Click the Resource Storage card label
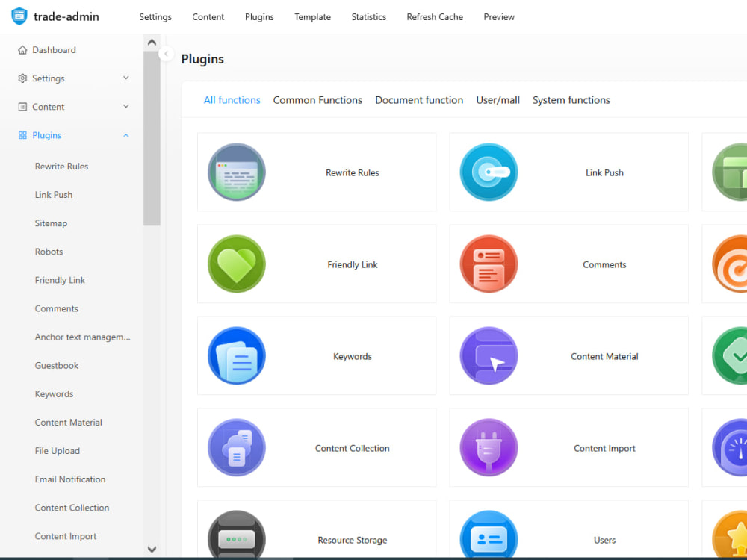747x560 pixels. click(x=353, y=540)
